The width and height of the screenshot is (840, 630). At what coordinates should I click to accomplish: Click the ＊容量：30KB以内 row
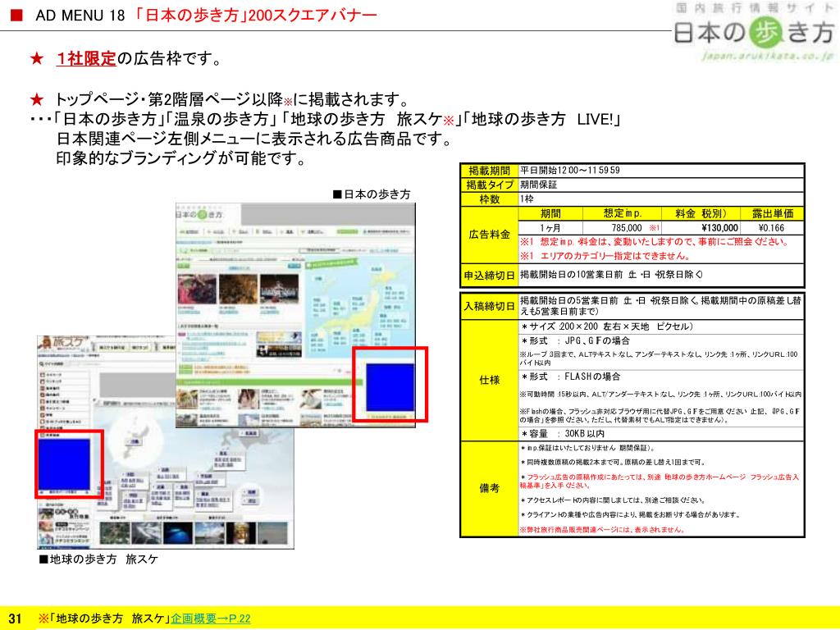[661, 433]
